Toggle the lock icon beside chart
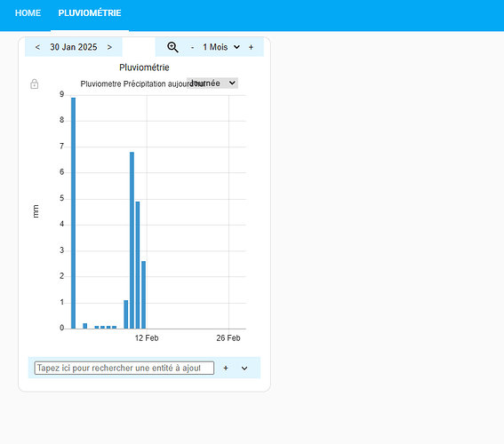This screenshot has height=444, width=504. pos(35,83)
